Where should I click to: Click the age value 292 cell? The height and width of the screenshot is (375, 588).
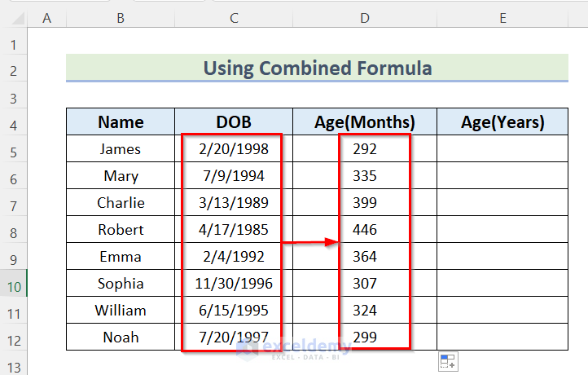click(365, 149)
